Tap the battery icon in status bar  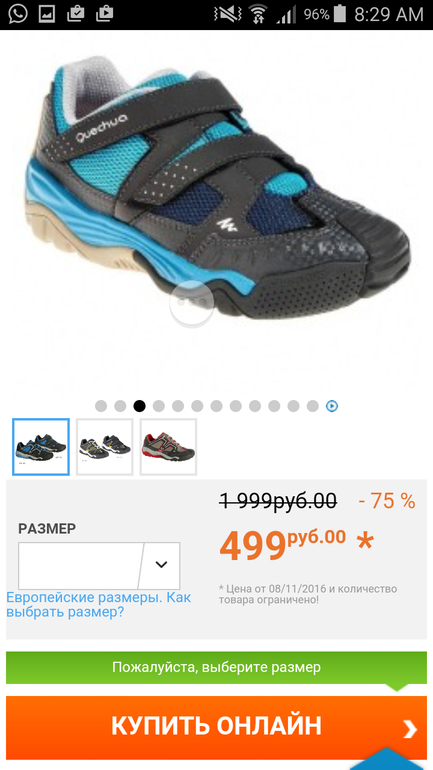point(340,14)
